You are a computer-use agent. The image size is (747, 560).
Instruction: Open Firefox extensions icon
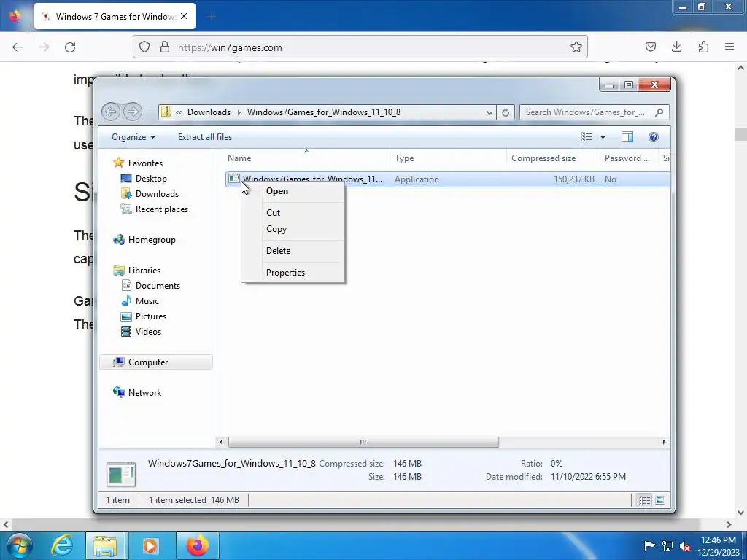tap(703, 47)
